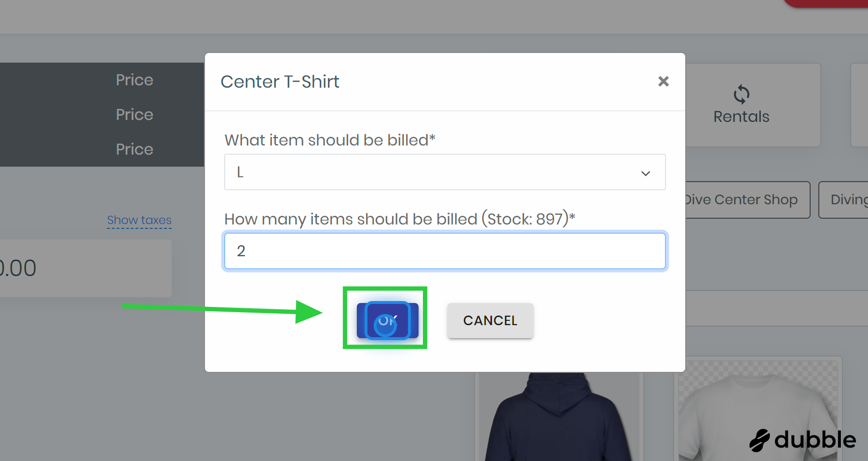Viewport: 868px width, 461px height.
Task: Click the chevron arrow of size selector
Action: 646,173
